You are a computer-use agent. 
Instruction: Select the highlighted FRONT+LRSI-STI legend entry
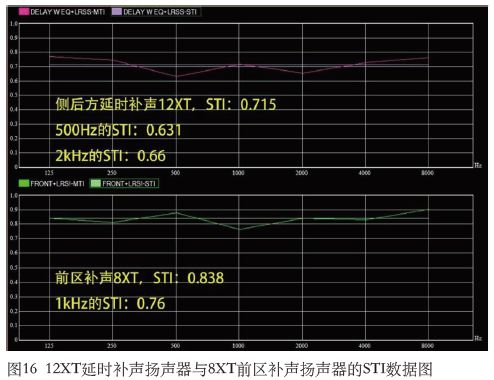pos(124,183)
